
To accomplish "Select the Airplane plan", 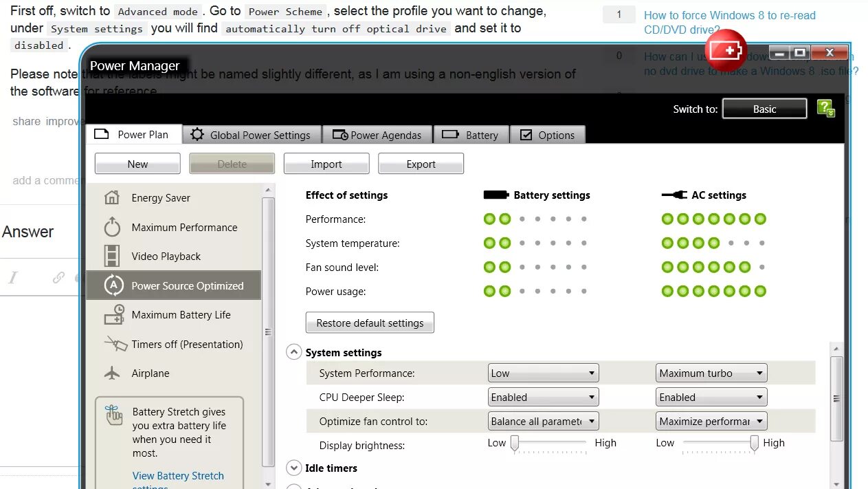I will 174,373.
